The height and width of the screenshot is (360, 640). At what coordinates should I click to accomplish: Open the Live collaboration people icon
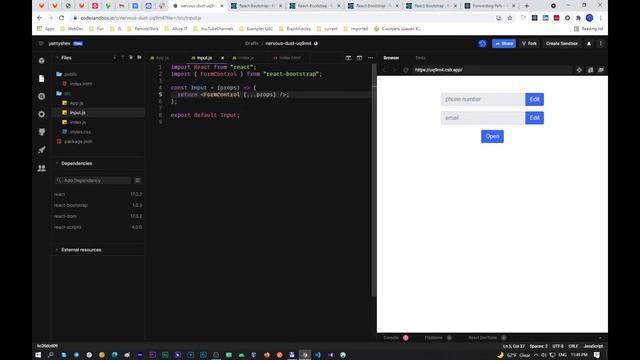[42, 168]
